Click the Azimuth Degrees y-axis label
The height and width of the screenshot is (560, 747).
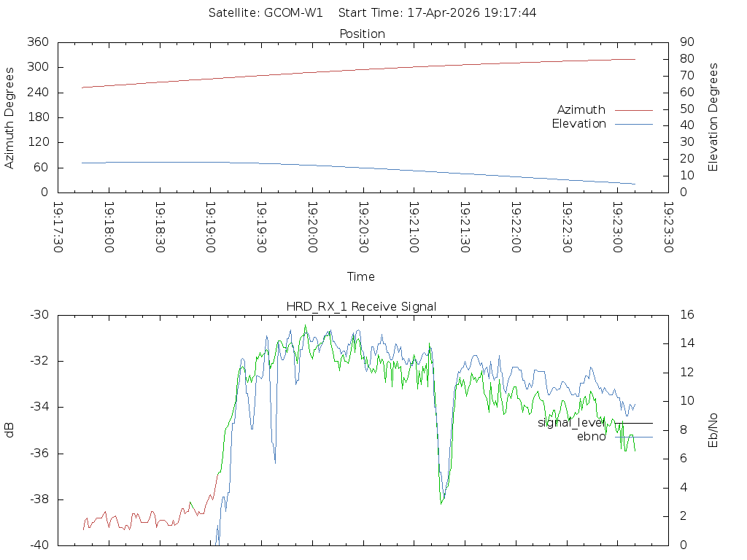pos(10,117)
